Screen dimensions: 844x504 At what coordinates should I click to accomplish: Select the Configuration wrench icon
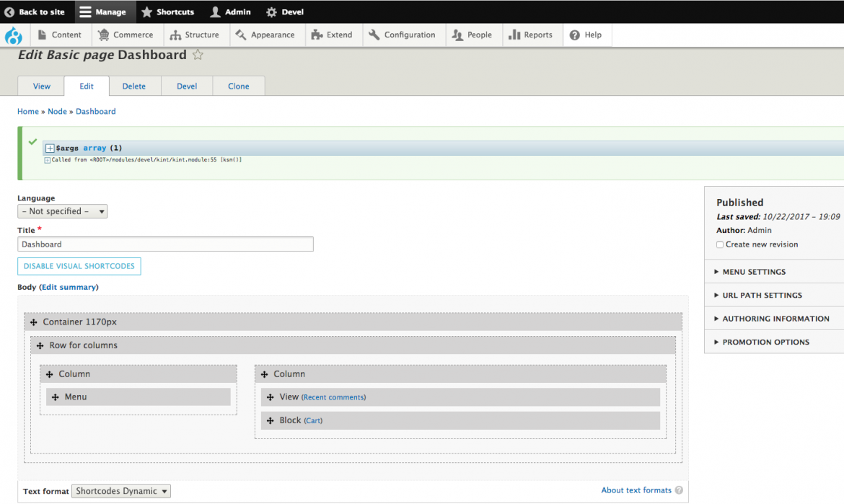[374, 35]
